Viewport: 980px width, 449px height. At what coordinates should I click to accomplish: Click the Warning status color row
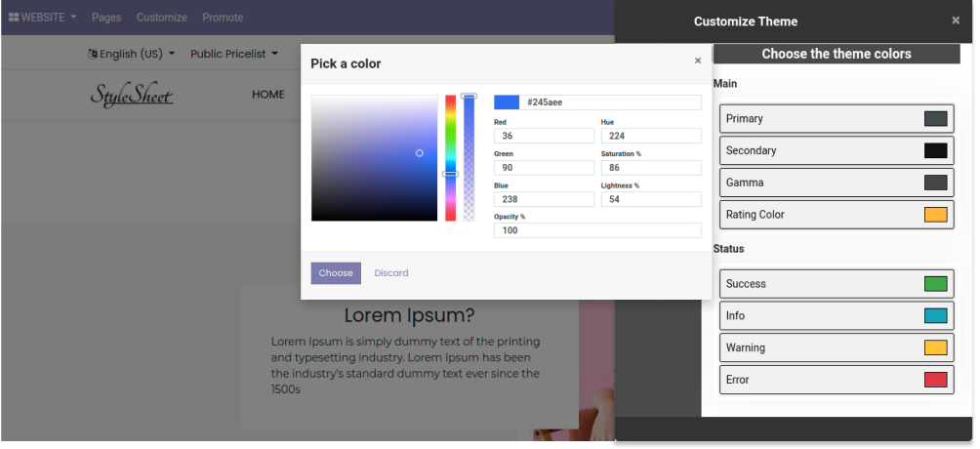coord(837,347)
